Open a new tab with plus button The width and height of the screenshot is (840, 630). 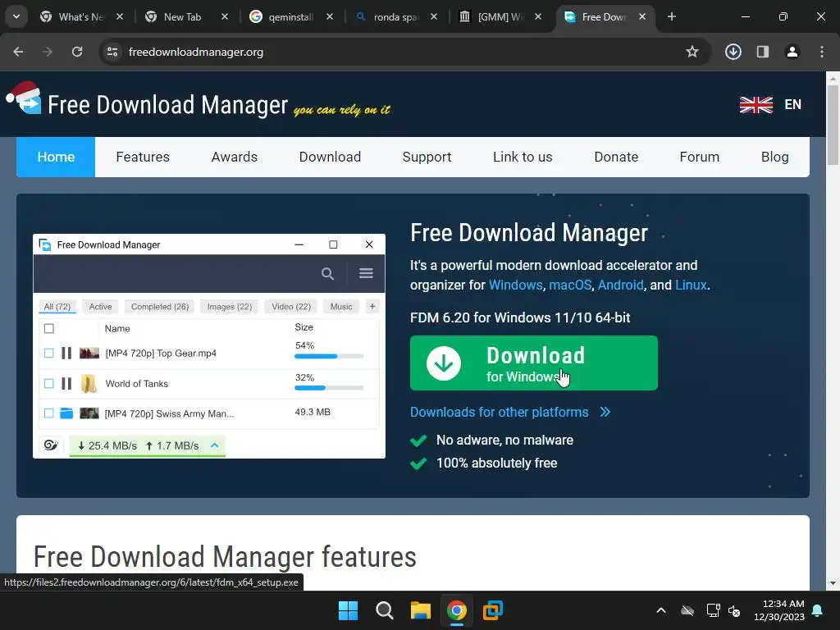click(671, 16)
